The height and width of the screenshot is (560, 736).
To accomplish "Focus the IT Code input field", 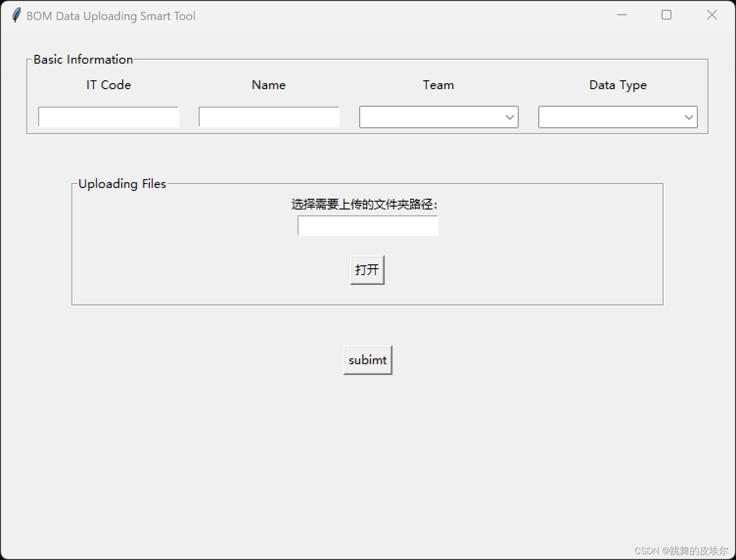I will pos(109,117).
